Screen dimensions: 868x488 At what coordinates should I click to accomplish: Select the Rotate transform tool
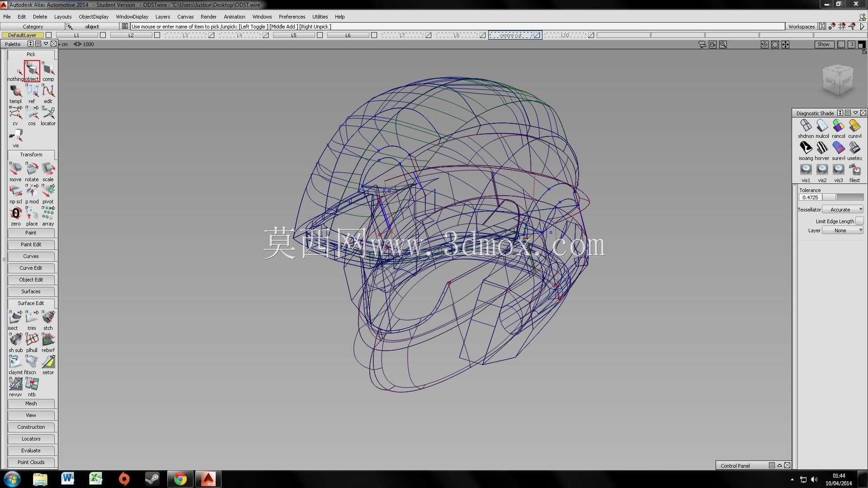pyautogui.click(x=32, y=172)
